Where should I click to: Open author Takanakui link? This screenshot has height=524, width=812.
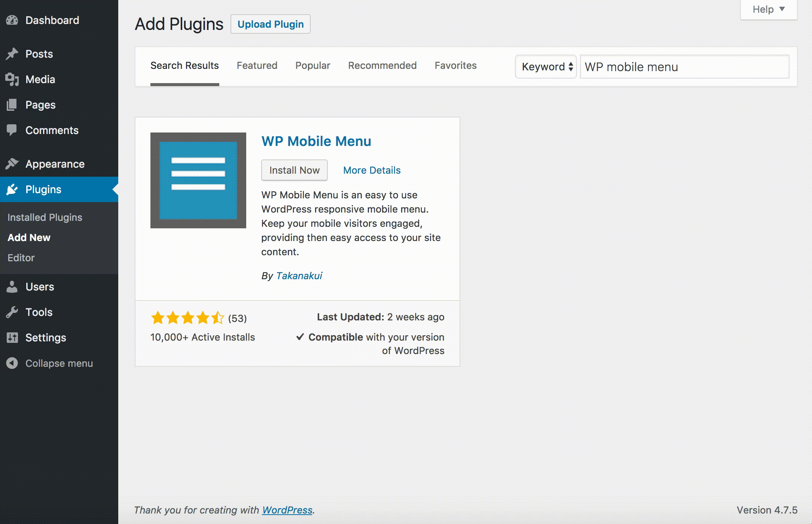(299, 276)
